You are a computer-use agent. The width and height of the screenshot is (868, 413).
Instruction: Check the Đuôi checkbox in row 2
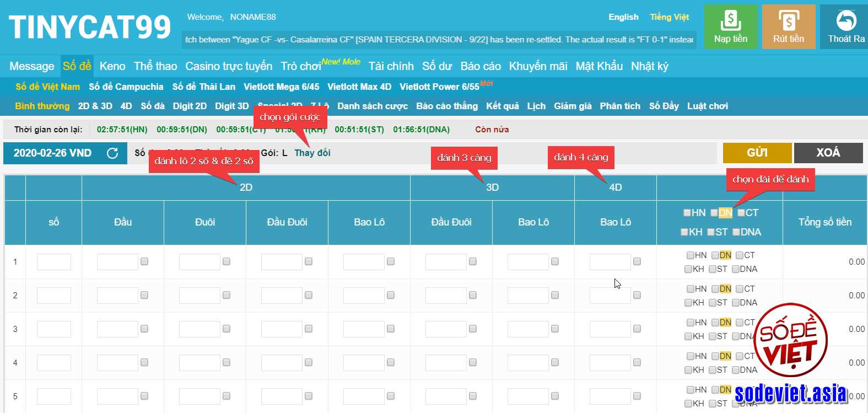click(227, 295)
